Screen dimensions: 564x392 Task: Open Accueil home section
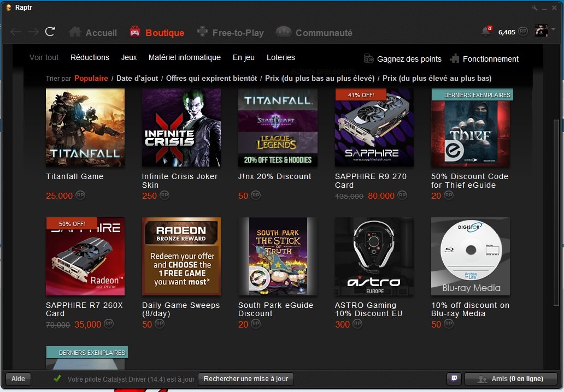pos(93,33)
